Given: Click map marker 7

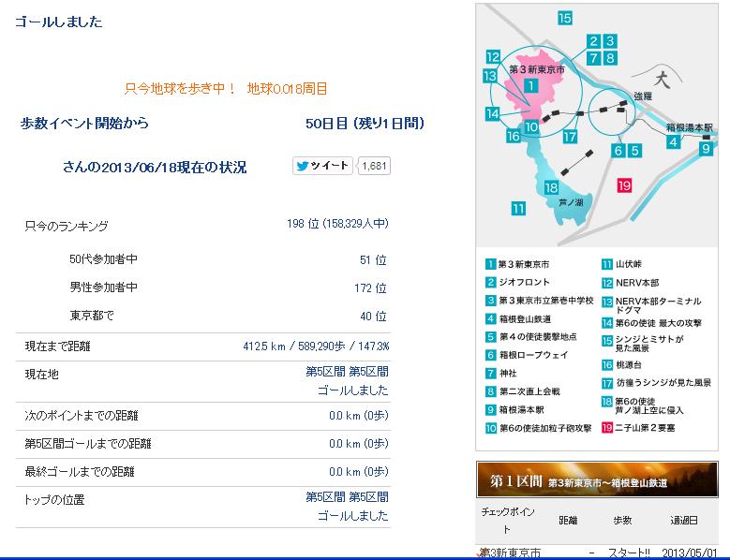Looking at the screenshot, I should point(593,58).
